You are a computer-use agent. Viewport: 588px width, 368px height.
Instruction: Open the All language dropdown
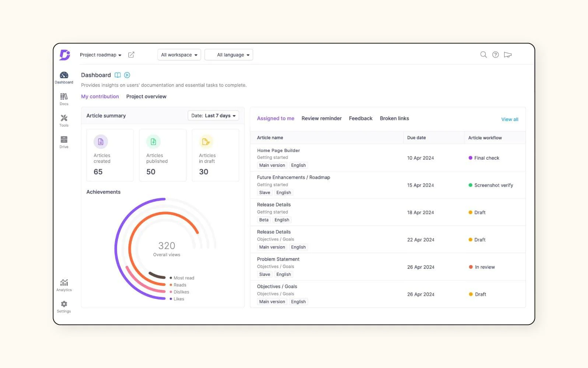point(229,55)
